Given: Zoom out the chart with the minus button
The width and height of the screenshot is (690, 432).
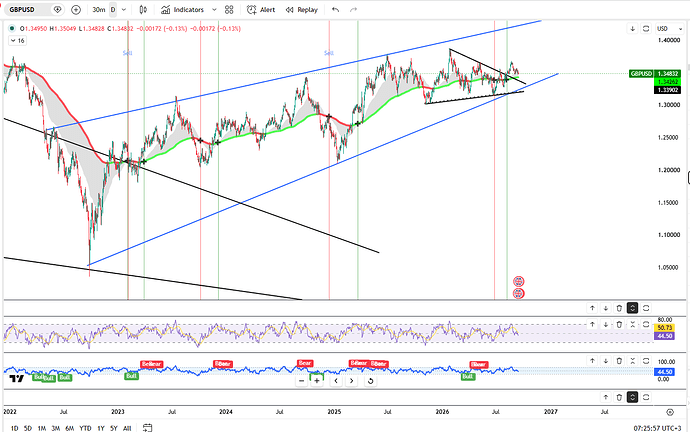Looking at the screenshot, I should pyautogui.click(x=301, y=381).
